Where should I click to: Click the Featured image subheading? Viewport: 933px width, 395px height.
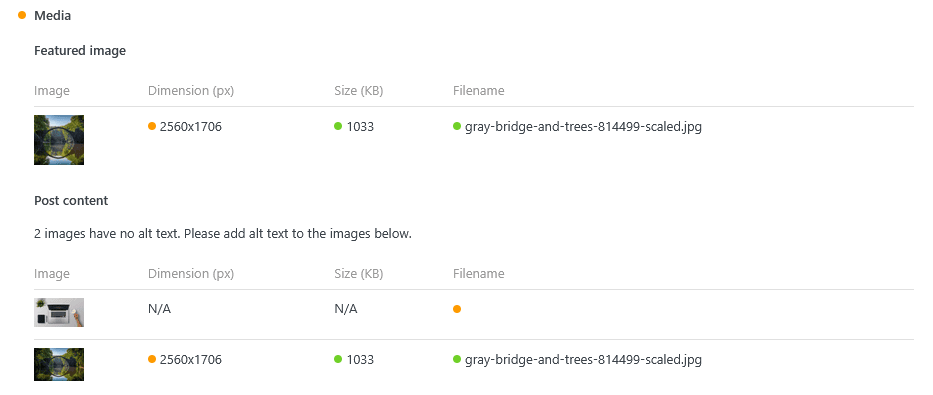click(x=80, y=51)
